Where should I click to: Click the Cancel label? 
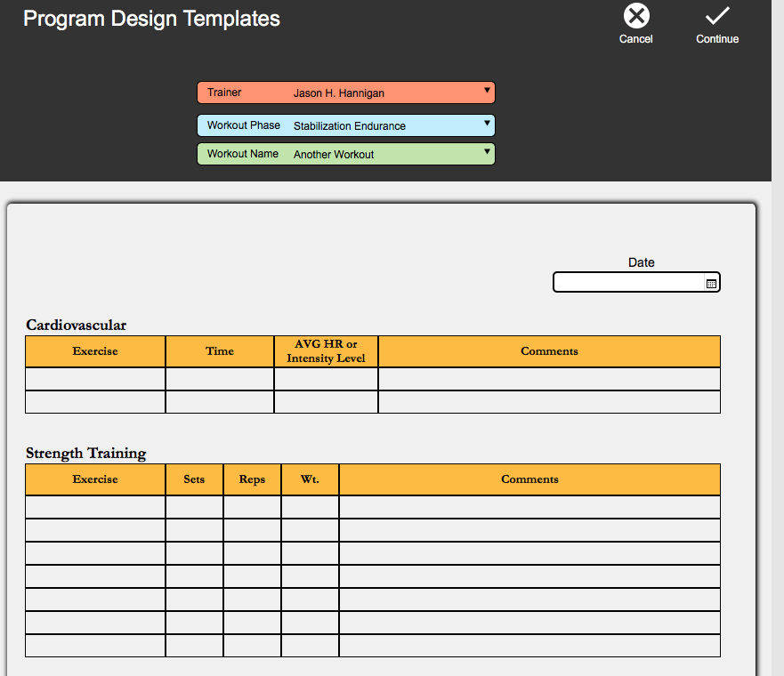point(635,39)
